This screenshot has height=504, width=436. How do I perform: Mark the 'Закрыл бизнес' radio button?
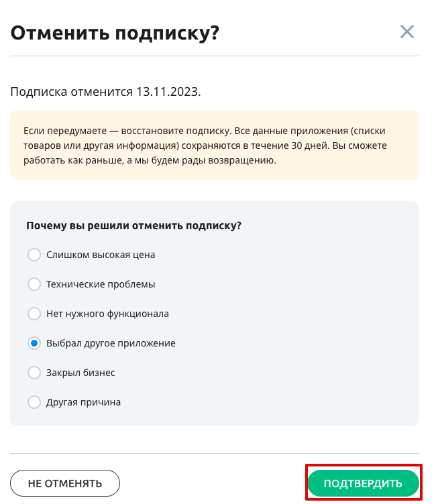click(34, 373)
